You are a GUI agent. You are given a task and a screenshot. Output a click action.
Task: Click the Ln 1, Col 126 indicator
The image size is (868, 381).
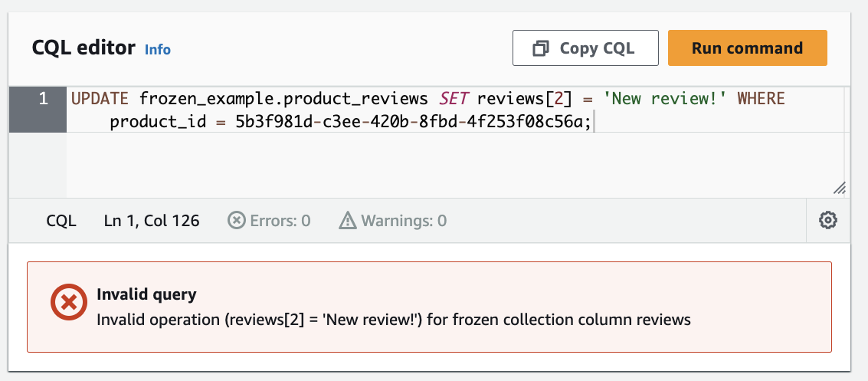(152, 221)
